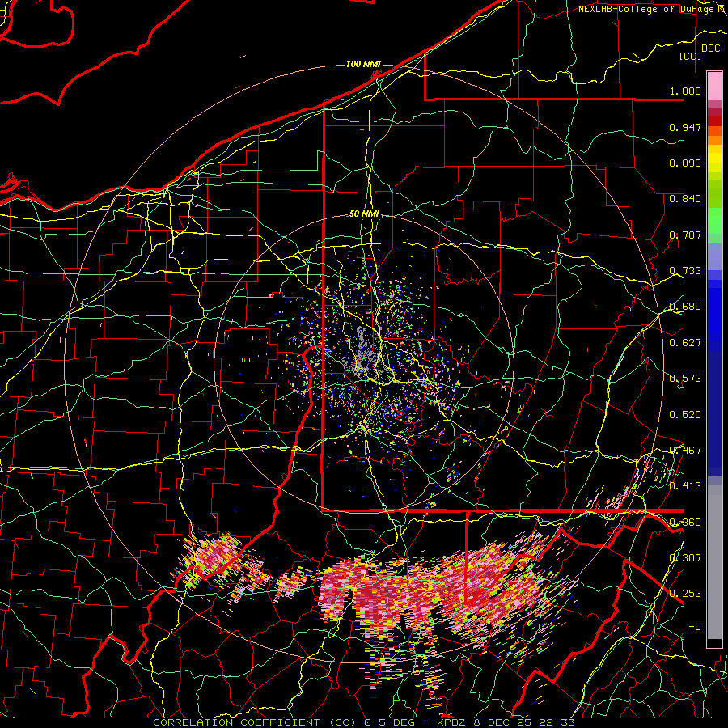Click the 0.893 scale value
728x728 pixels.
685,163
